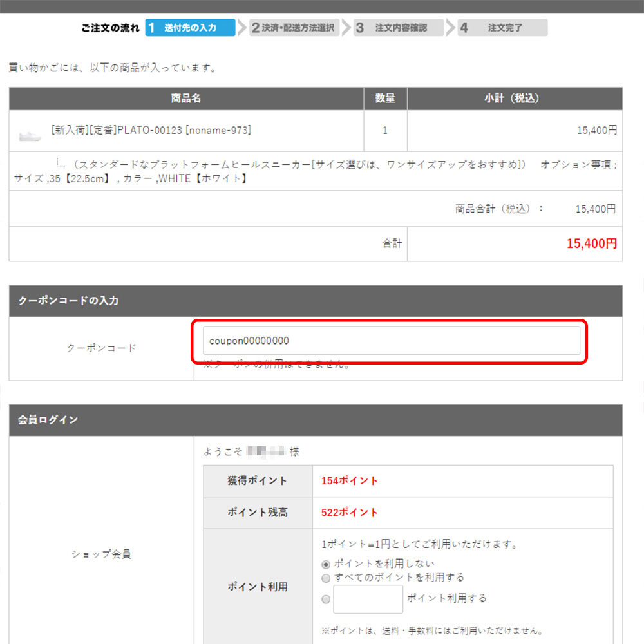This screenshot has width=644, height=644.
Task: Click the white sneaker product thumbnail
Action: [30, 135]
